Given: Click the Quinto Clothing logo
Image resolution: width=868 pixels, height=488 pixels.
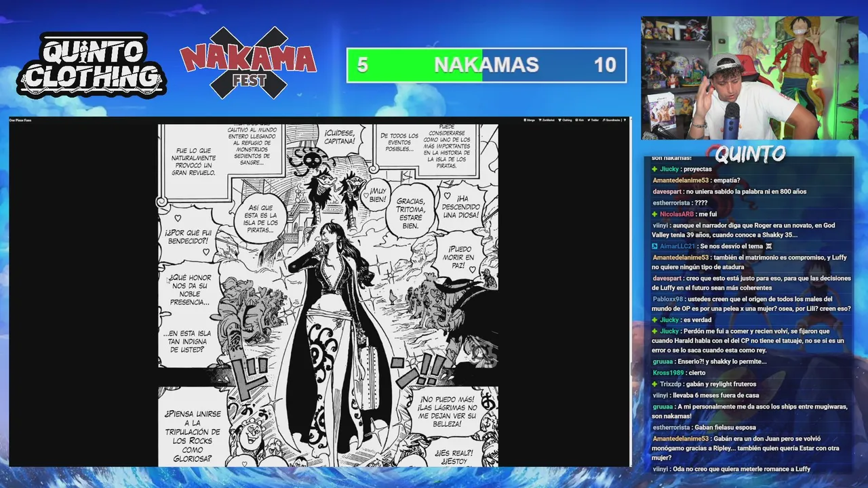Looking at the screenshot, I should 91,64.
